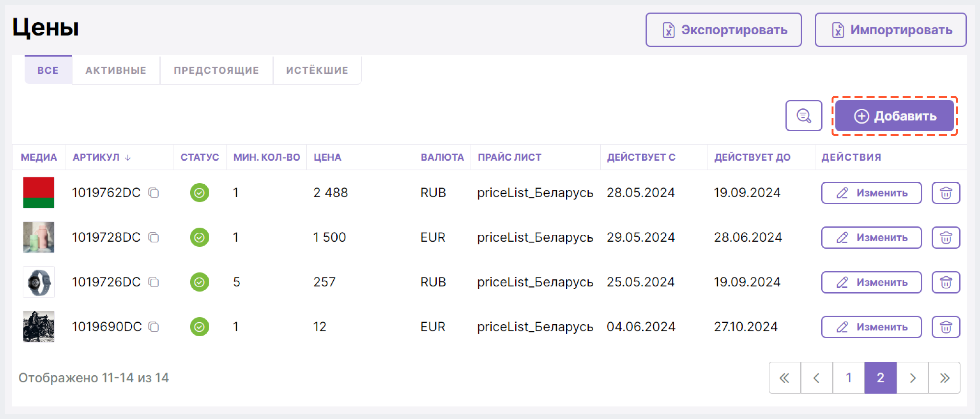Switch to the Истёкшие tab
The width and height of the screenshot is (980, 419).
317,70
